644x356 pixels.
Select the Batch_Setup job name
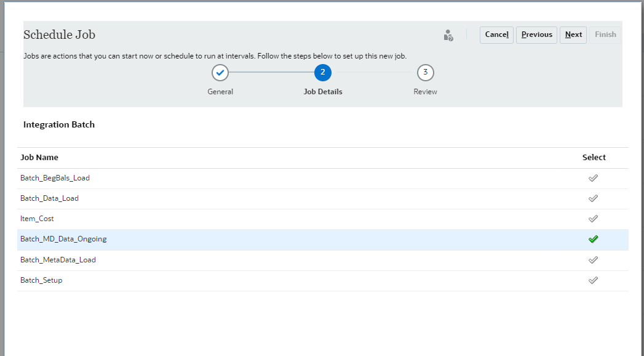[x=41, y=280]
